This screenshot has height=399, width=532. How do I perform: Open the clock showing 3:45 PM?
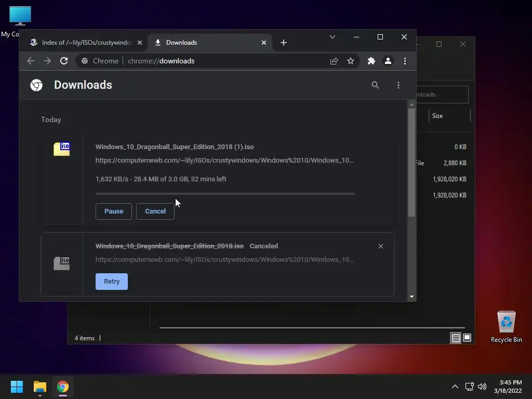pos(508,387)
